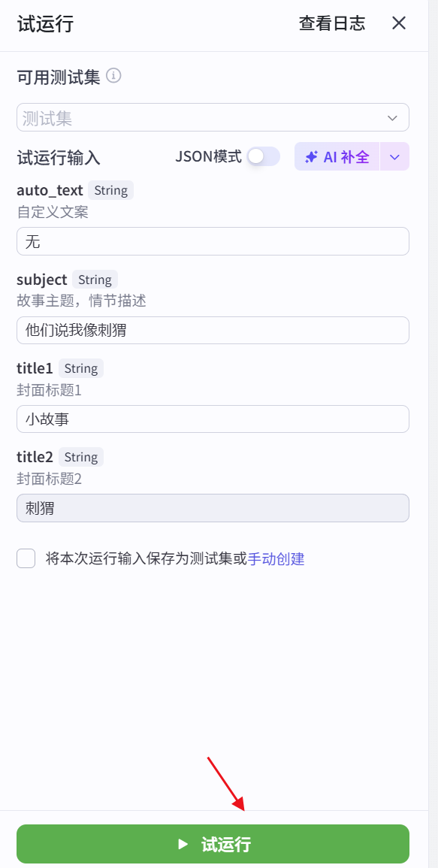Click the info icon beside 可用测试集
This screenshot has width=438, height=868.
[114, 76]
